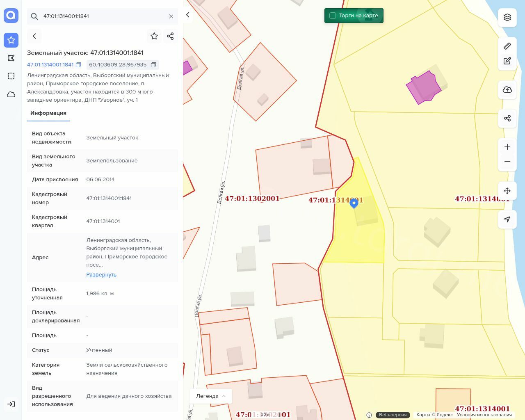Copy coordinates 60.403609 28.967935
Image resolution: width=525 pixels, height=420 pixels.
click(153, 65)
